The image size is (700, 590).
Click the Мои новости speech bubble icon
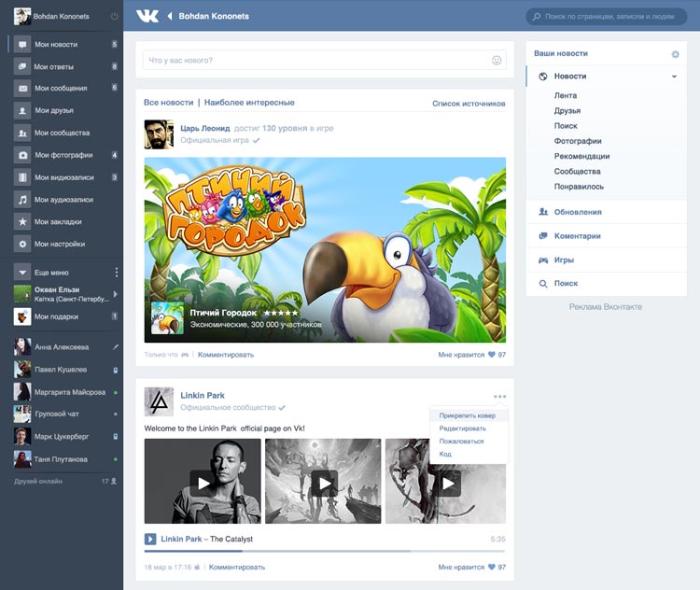tap(22, 44)
